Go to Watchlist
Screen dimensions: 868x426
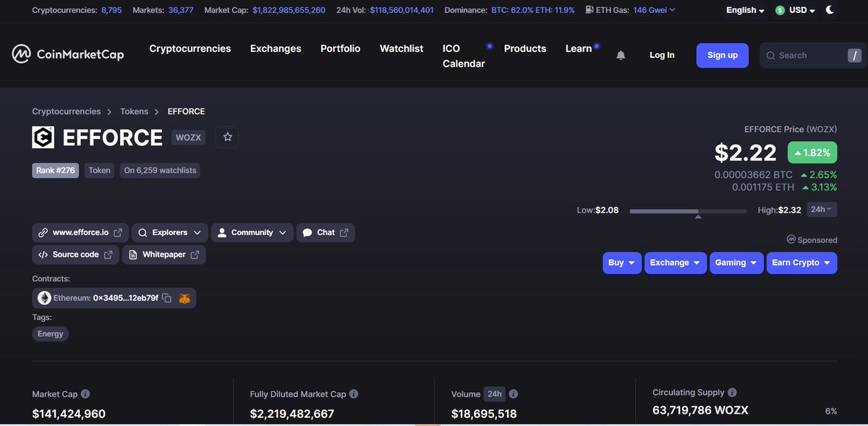coord(401,48)
